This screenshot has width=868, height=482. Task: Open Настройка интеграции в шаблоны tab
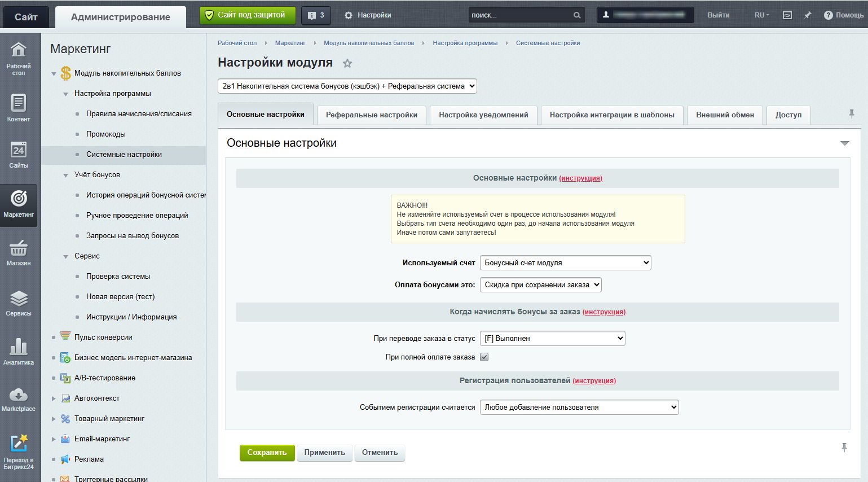[612, 115]
